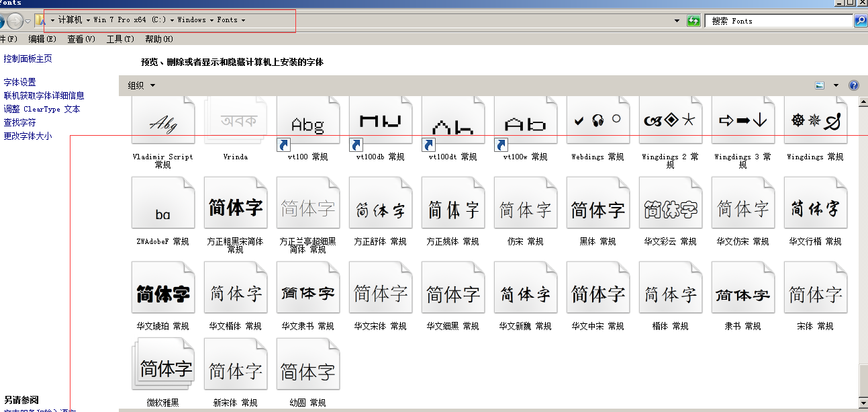This screenshot has height=412, width=868.
Task: Click the refresh button beside address bar
Action: click(x=693, y=21)
